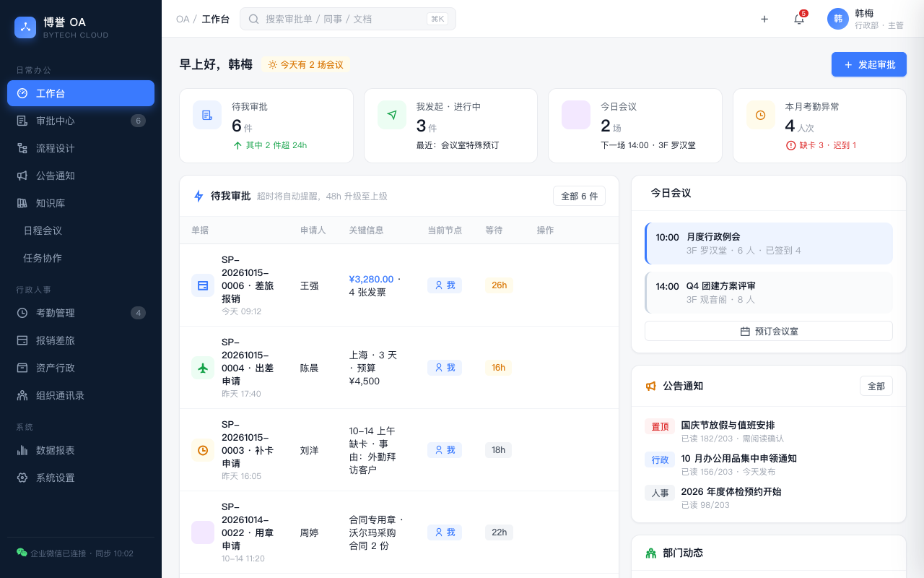Open 流程设计 in the sidebar
The image size is (924, 578).
[x=81, y=148]
